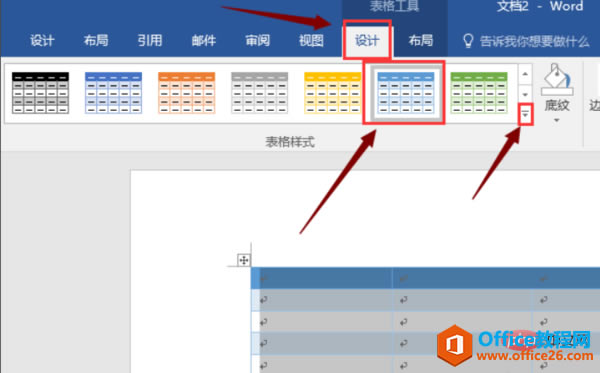Apply the gray table style
The height and width of the screenshot is (373, 600).
[x=259, y=93]
